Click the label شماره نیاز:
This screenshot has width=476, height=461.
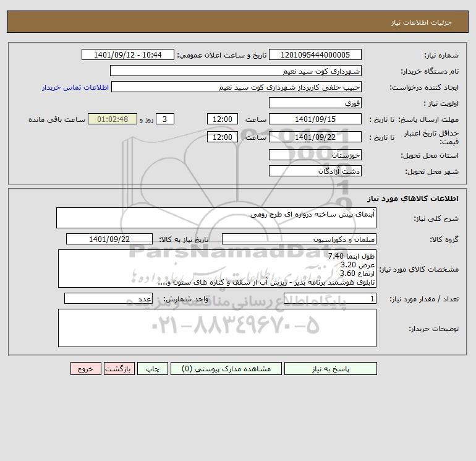(441, 55)
